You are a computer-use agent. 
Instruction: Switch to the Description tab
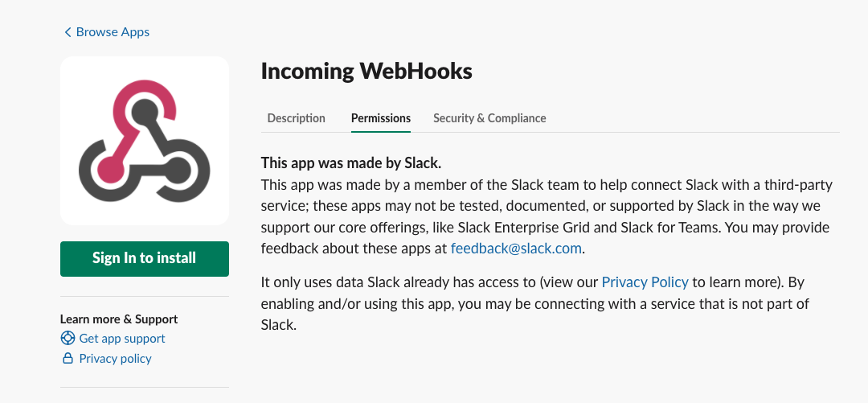tap(296, 118)
